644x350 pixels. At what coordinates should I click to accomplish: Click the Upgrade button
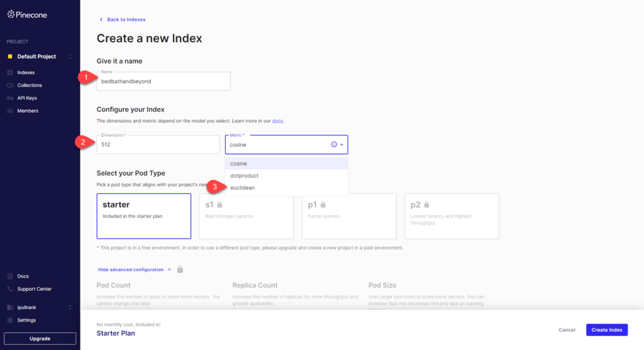click(40, 339)
